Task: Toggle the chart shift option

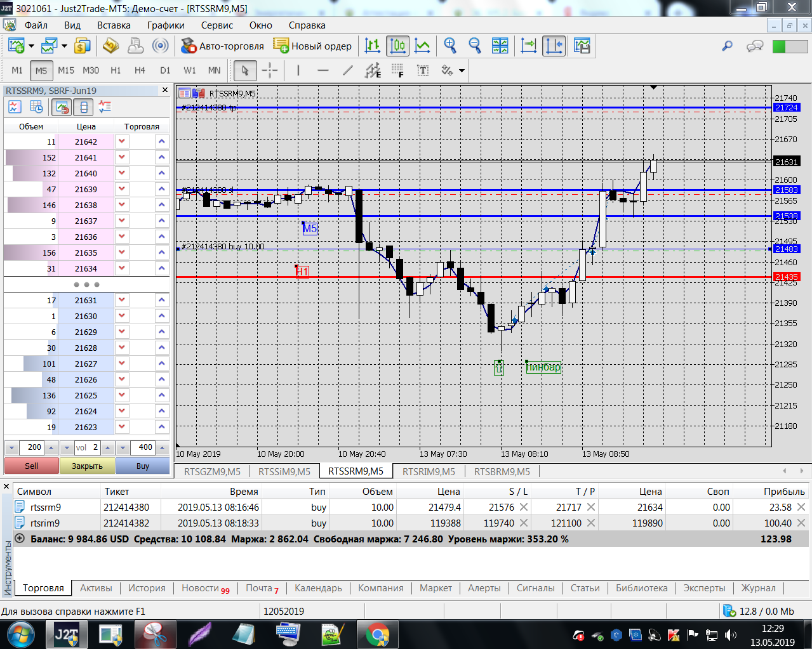Action: click(554, 46)
